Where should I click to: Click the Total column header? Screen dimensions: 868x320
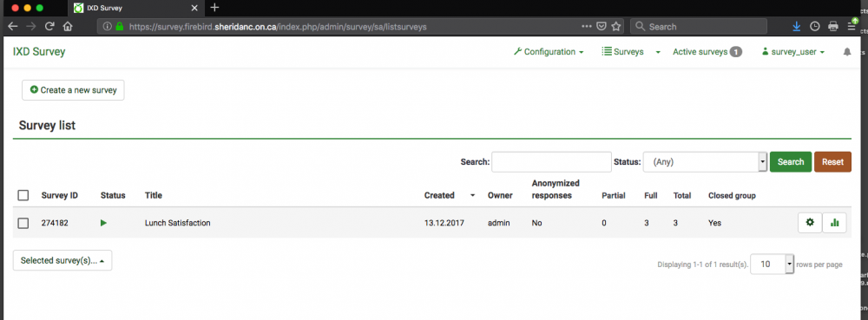click(x=682, y=195)
